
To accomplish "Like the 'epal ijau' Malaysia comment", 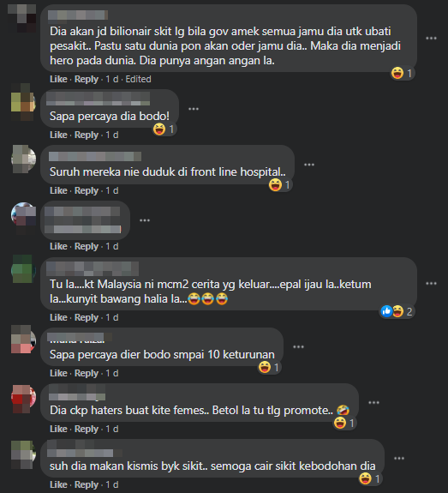I will coord(58,317).
